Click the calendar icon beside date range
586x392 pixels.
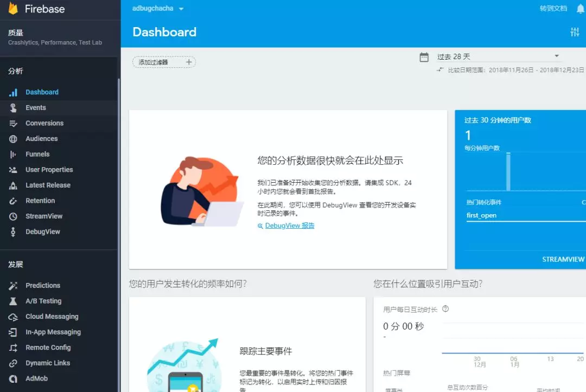424,57
